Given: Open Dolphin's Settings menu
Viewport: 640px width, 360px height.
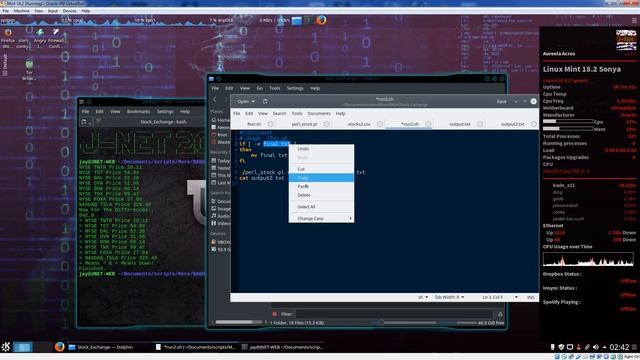Looking at the screenshot, I should point(295,88).
